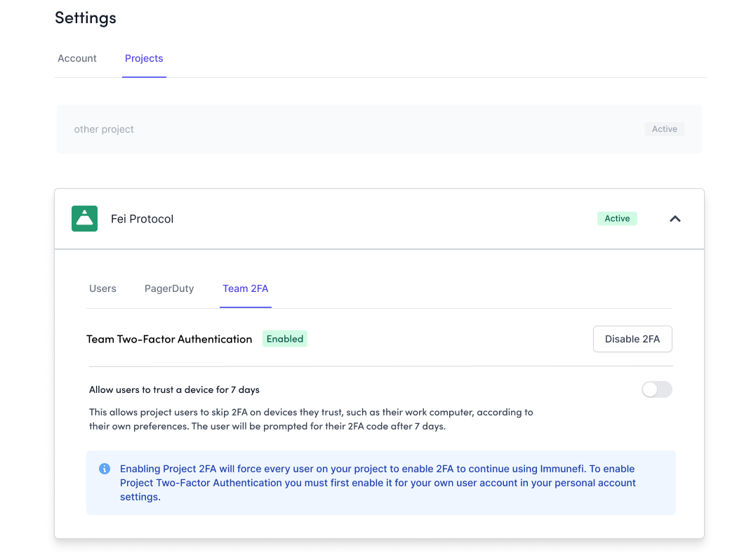Click the Fei Protocol project logo icon
This screenshot has width=744, height=560.
click(84, 218)
